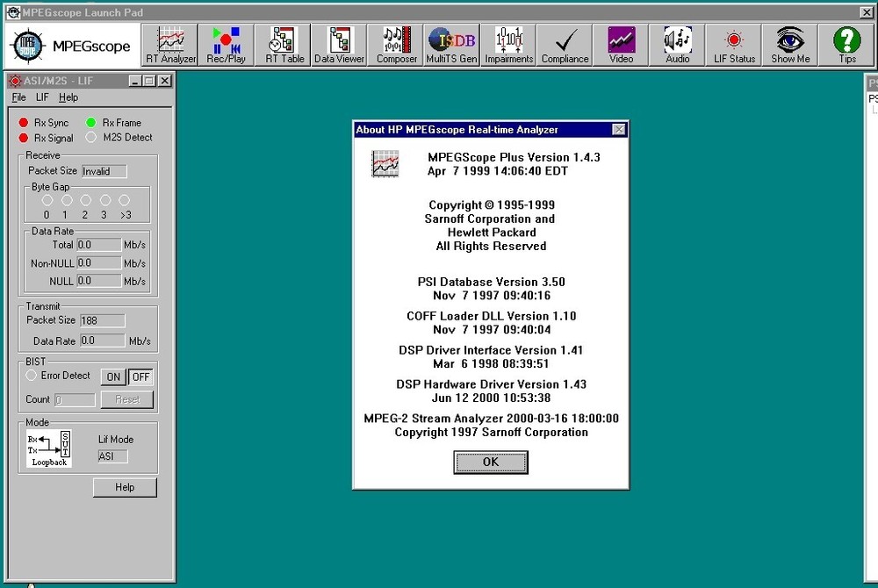Viewport: 878px width, 588px height.
Task: Click the Help button in LIF panel
Action: [x=124, y=486]
